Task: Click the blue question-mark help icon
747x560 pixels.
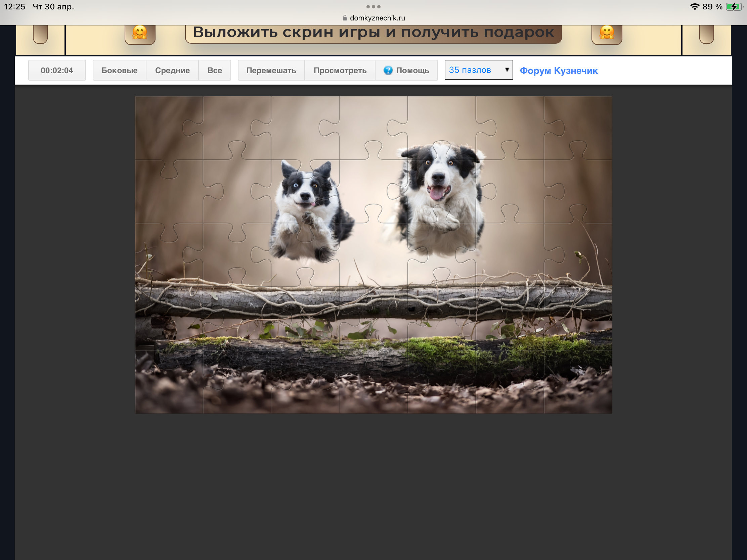Action: click(x=388, y=70)
